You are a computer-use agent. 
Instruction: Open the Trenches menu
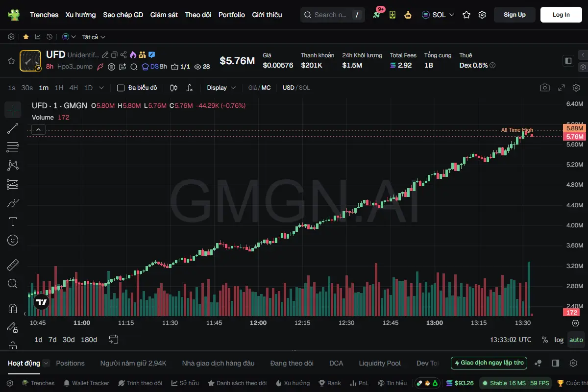pos(44,15)
